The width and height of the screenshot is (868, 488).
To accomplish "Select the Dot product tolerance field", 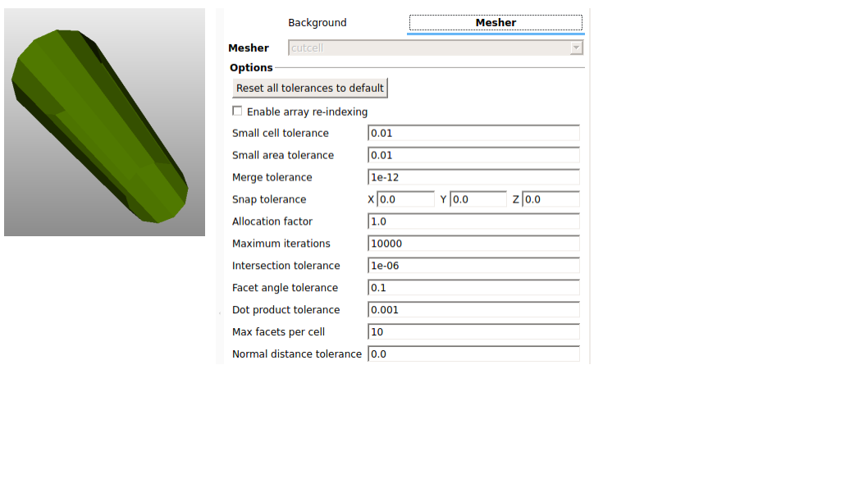I will (473, 310).
